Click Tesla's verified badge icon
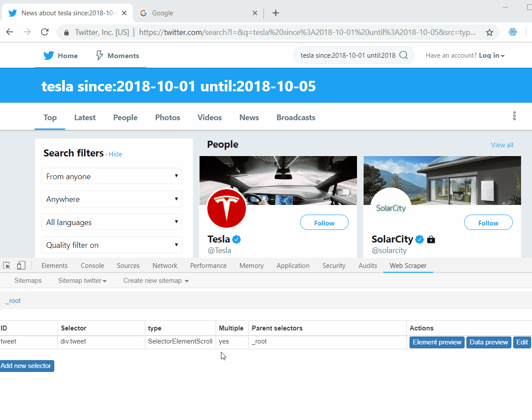 click(237, 239)
